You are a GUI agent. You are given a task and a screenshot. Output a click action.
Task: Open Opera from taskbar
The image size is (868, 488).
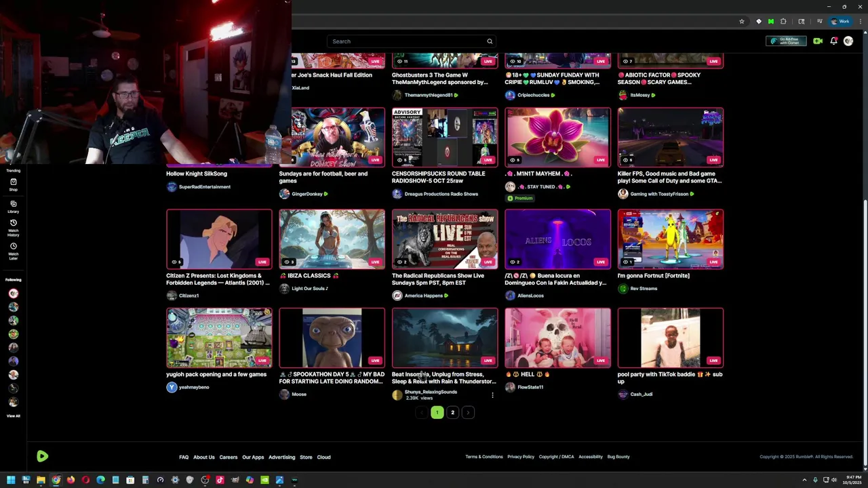[x=85, y=480]
